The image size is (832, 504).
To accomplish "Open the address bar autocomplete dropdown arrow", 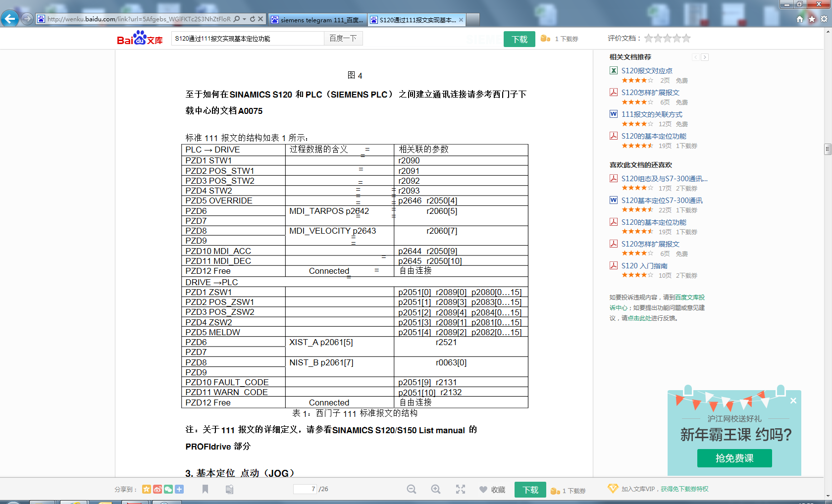I will pyautogui.click(x=245, y=19).
